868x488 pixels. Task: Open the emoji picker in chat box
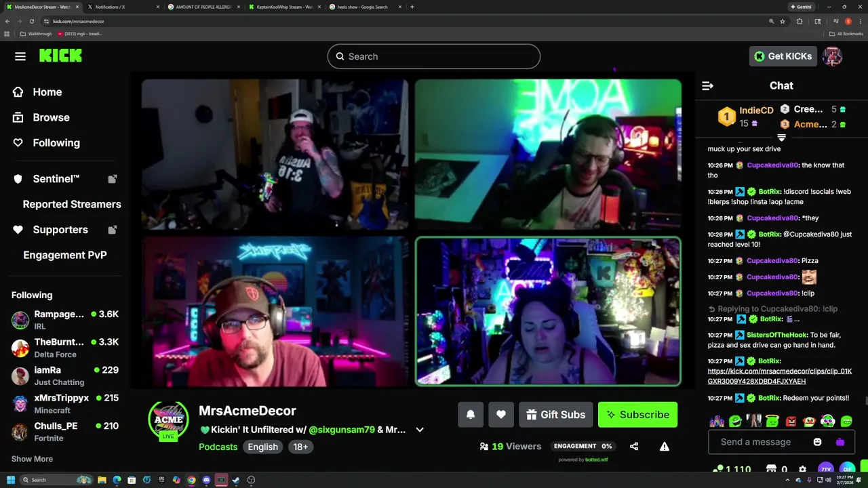click(x=817, y=442)
